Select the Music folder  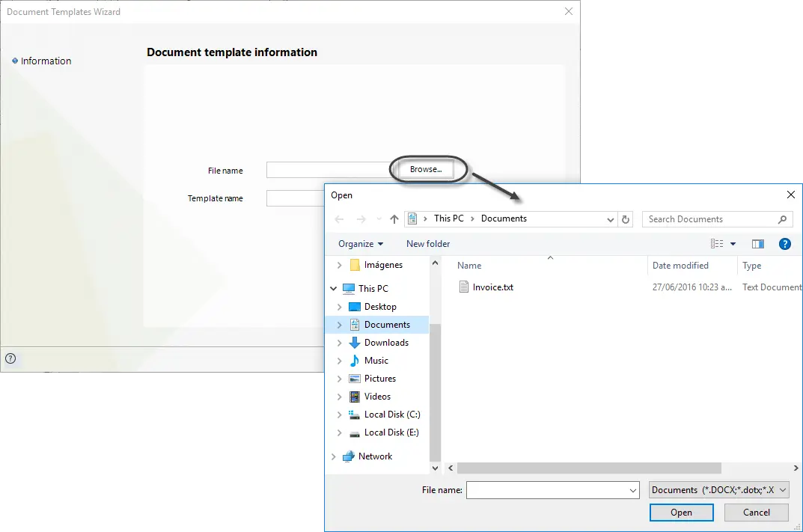click(x=376, y=361)
